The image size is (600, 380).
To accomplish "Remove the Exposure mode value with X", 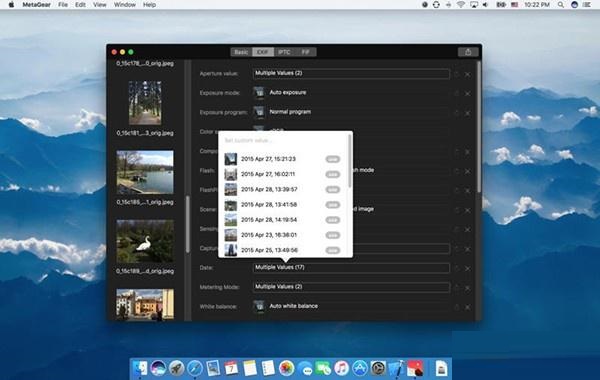I will 467,93.
